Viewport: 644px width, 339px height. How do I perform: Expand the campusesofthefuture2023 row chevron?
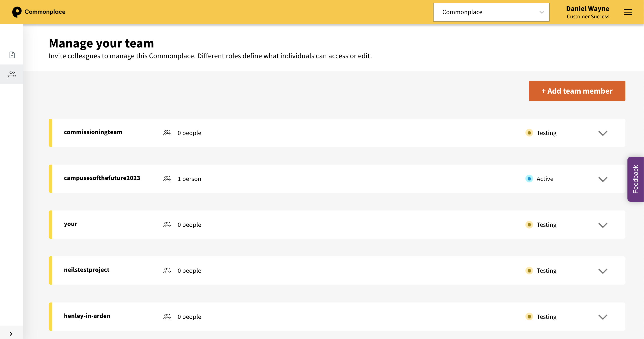(x=603, y=179)
